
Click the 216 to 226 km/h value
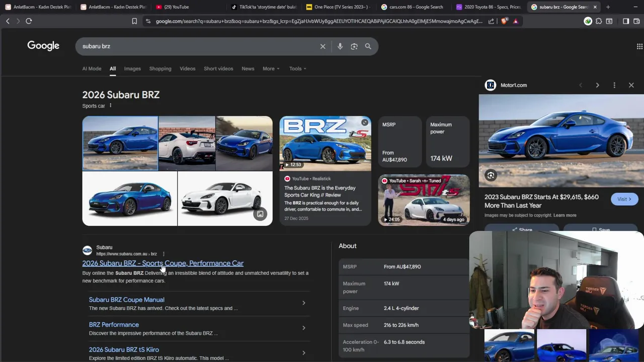pyautogui.click(x=401, y=325)
